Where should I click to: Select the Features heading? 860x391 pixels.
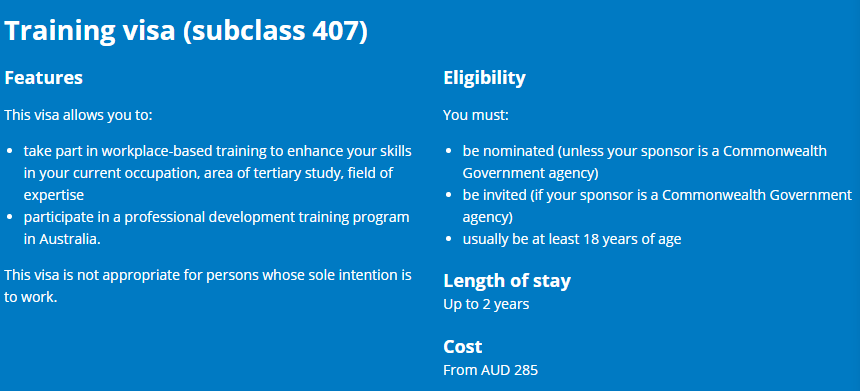(43, 78)
